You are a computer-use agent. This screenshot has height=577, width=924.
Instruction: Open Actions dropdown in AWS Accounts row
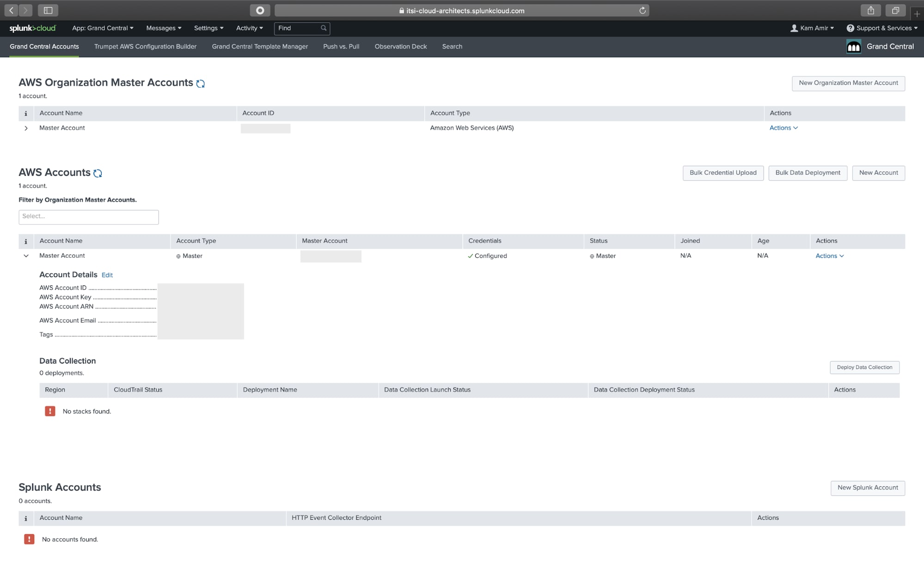click(x=830, y=256)
